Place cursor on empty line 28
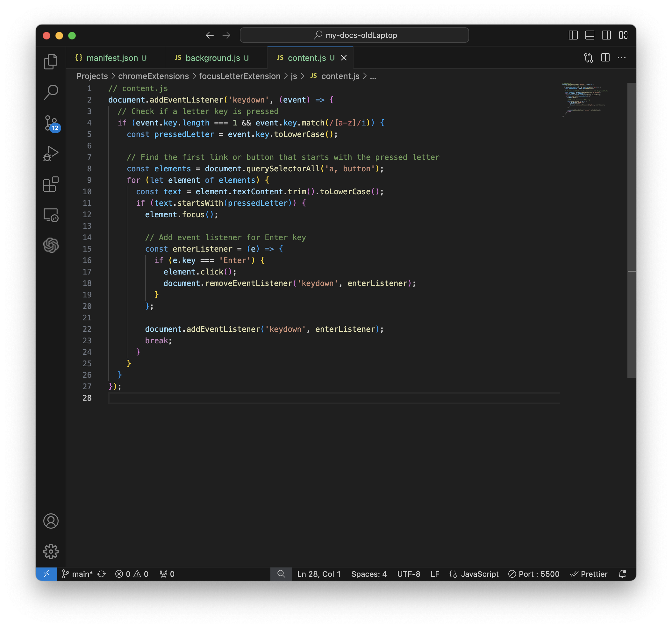 334,398
